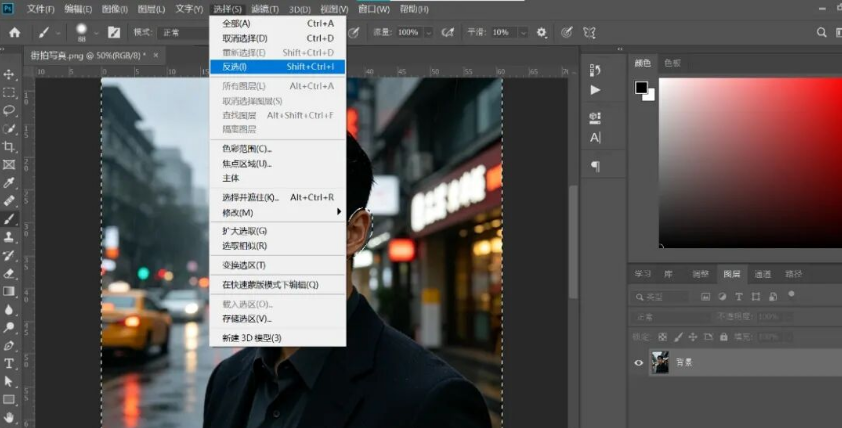This screenshot has height=428, width=842.
Task: Select the Gradient tool
Action: [x=9, y=292]
